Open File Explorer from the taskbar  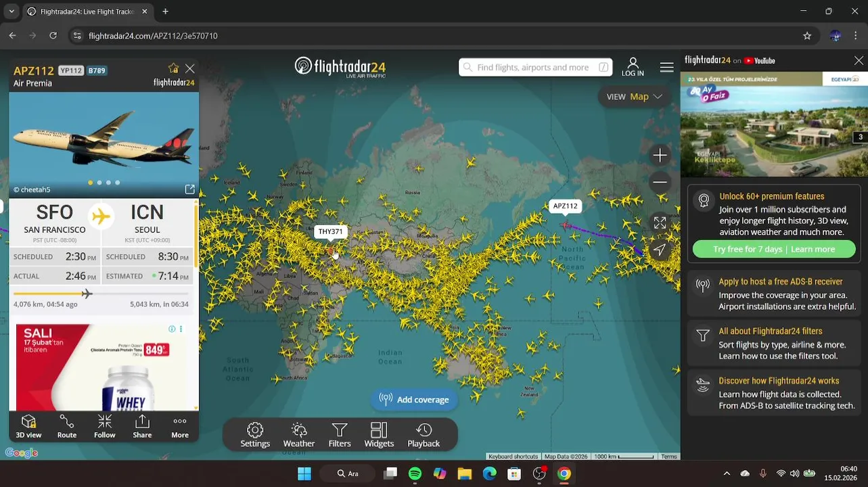coord(464,473)
